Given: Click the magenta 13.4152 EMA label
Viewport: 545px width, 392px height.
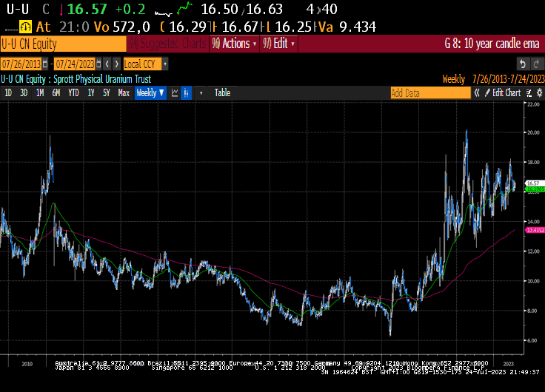Looking at the screenshot, I should pyautogui.click(x=535, y=230).
